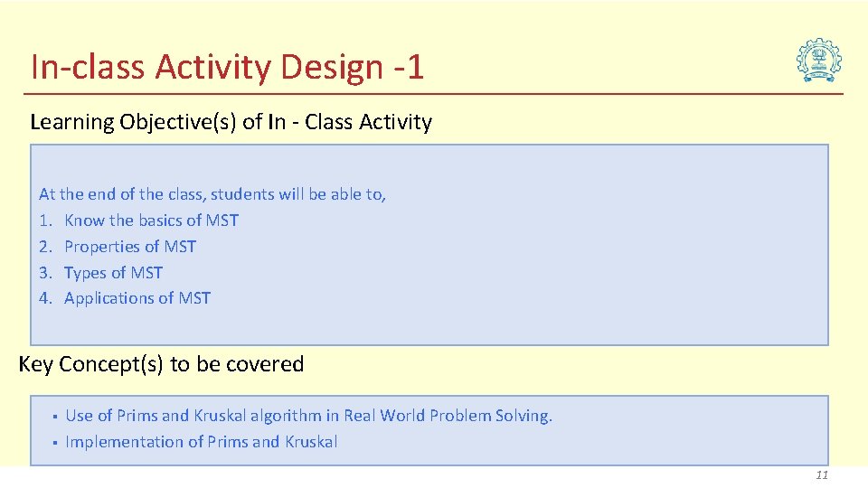Screen dimensions: 868x488
Task: Click the slide title In-class Activity Design -1
Action: (227, 67)
